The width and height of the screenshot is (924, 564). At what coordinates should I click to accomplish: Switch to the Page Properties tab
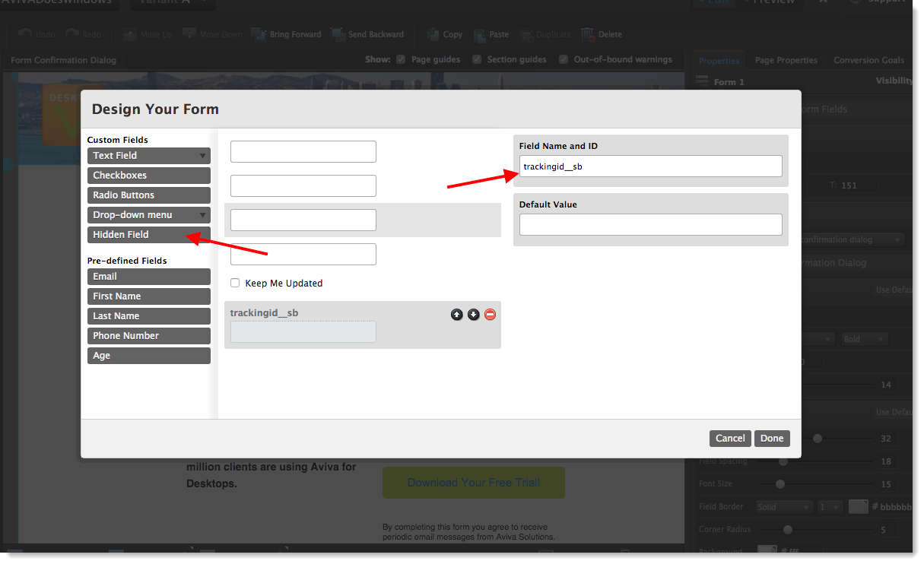[x=786, y=61]
